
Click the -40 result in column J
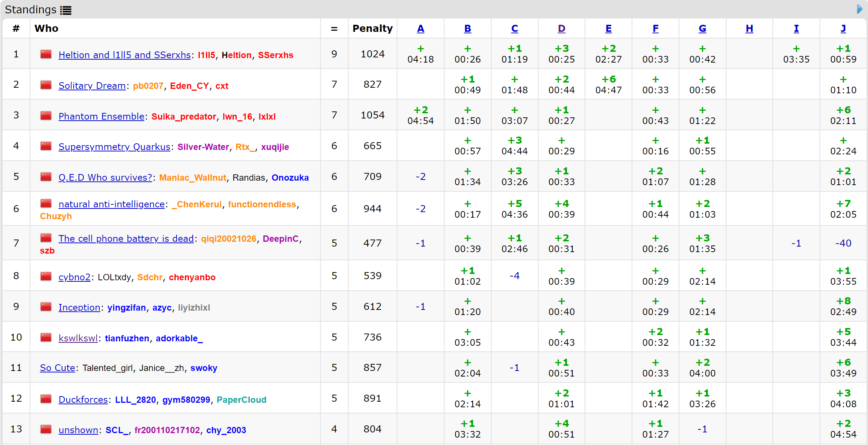click(x=843, y=243)
